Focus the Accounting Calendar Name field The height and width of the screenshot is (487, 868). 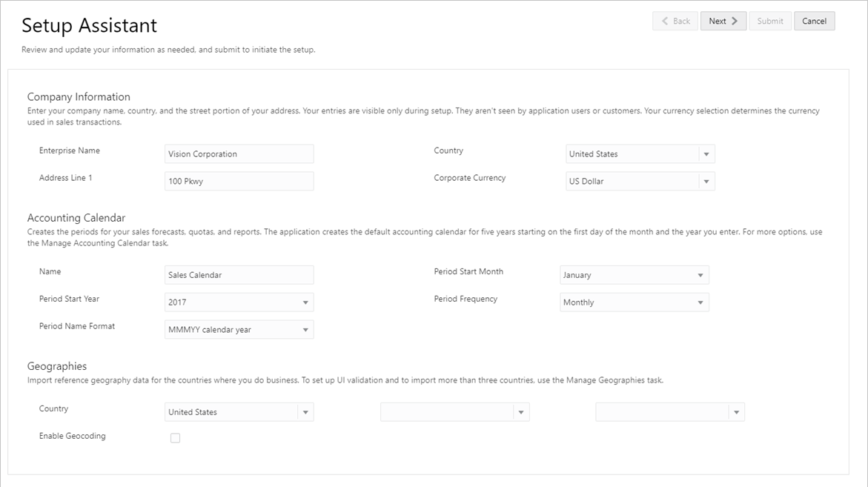239,275
